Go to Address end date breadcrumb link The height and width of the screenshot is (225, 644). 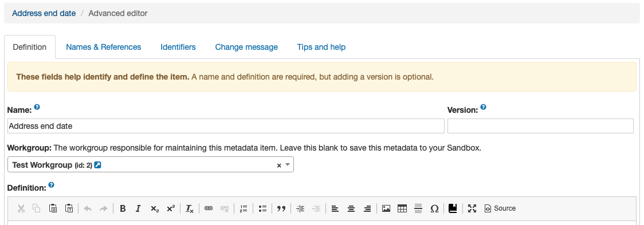coord(44,13)
